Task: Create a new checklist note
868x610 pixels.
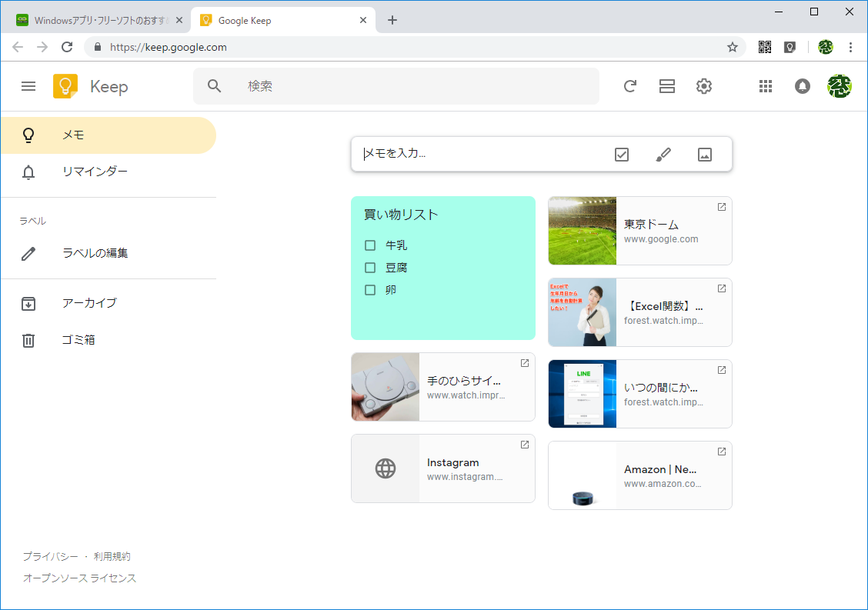Action: tap(621, 154)
